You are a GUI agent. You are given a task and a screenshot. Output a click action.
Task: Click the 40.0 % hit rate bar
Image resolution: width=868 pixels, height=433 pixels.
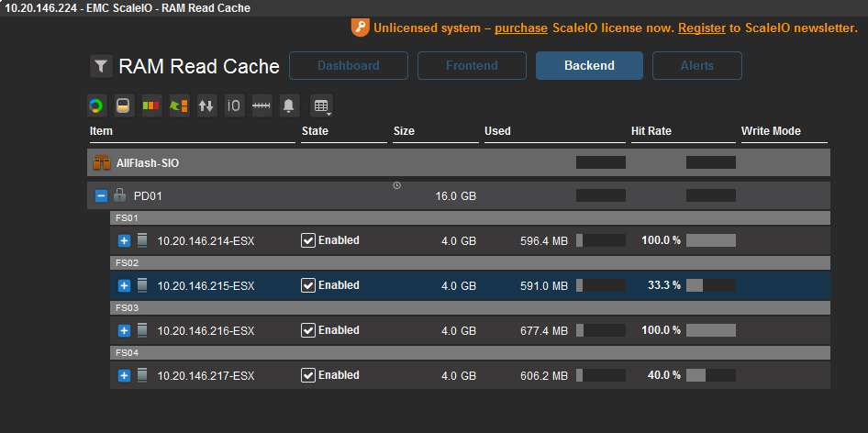[x=711, y=375]
